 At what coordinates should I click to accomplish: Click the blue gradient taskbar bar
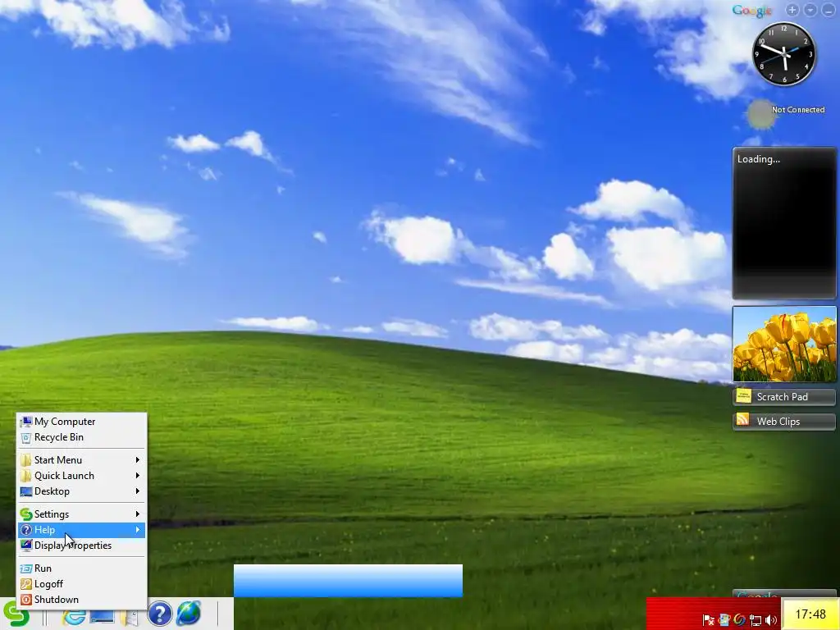tap(348, 581)
